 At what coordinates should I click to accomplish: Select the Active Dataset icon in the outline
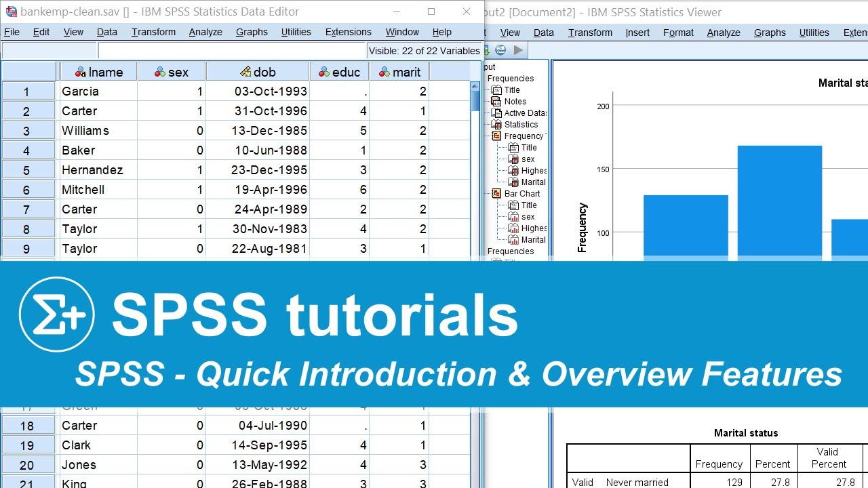[496, 113]
